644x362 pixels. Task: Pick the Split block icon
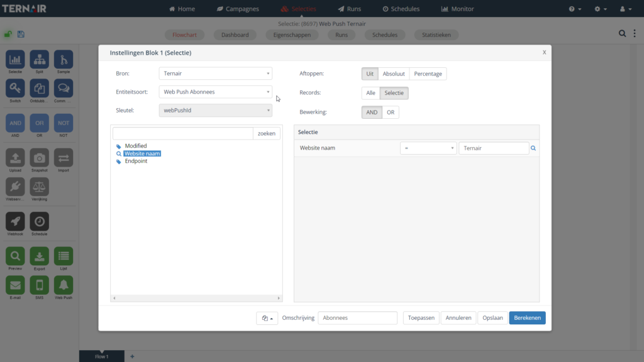[x=40, y=60]
